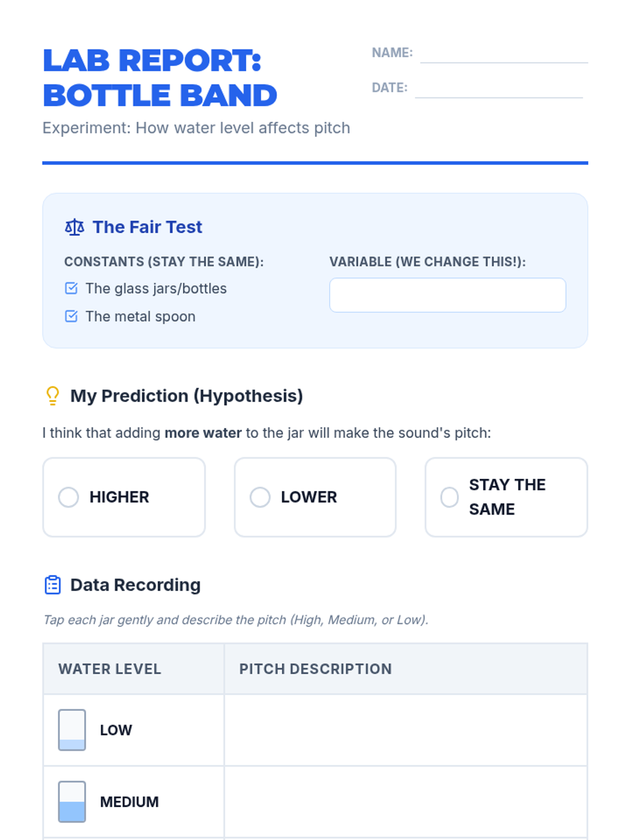
Task: Click the PITCH DESCRIPTION column header
Action: tap(316, 669)
